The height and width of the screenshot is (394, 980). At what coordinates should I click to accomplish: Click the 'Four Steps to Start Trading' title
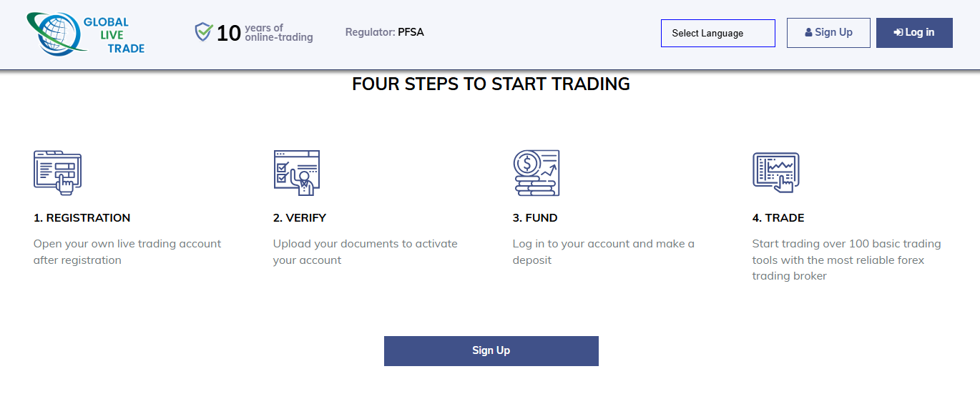pyautogui.click(x=491, y=84)
